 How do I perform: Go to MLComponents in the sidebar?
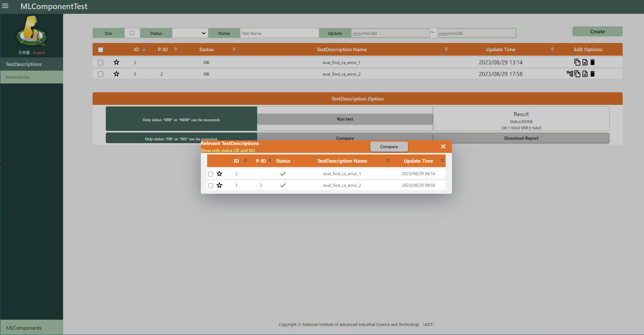(x=24, y=328)
